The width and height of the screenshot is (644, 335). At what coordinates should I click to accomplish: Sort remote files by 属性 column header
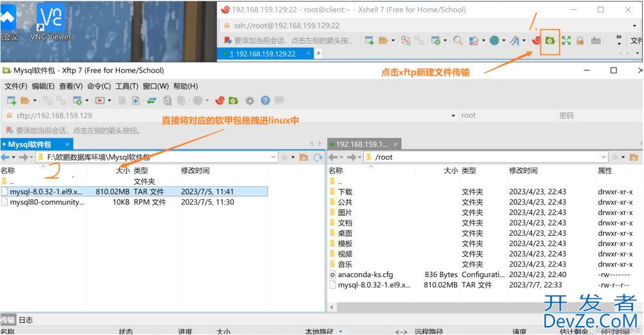[605, 171]
